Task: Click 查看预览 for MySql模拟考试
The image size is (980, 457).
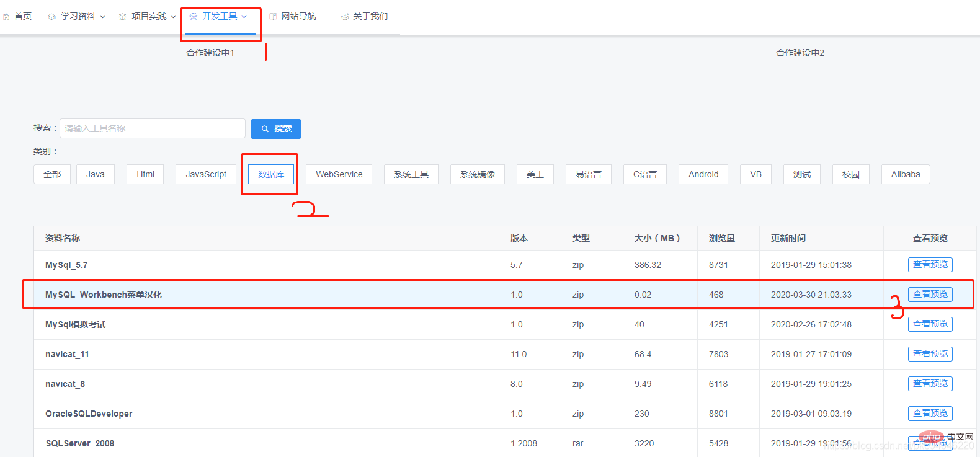Action: (x=930, y=324)
